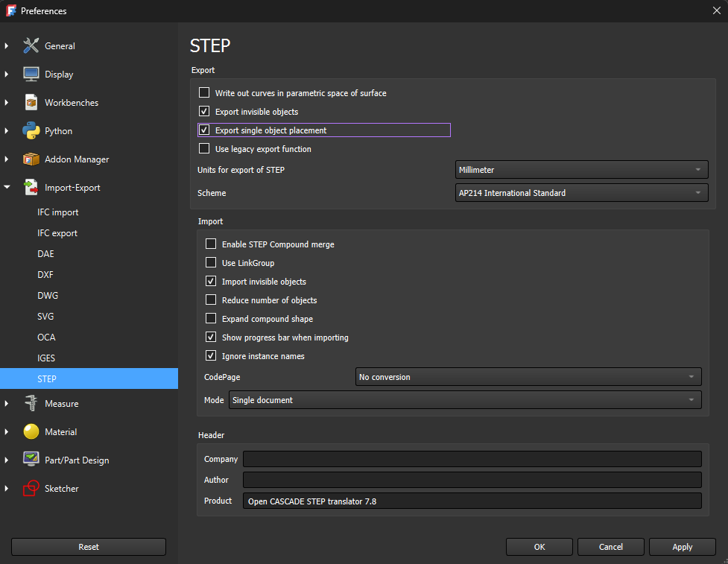This screenshot has width=728, height=564.
Task: Open the Units for export dropdown
Action: [581, 169]
